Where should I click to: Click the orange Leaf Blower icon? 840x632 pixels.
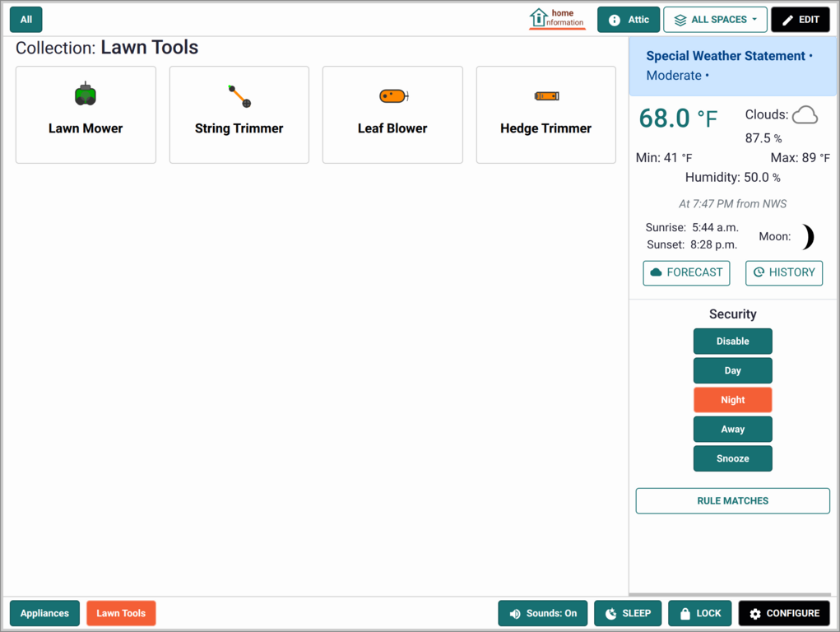(393, 96)
